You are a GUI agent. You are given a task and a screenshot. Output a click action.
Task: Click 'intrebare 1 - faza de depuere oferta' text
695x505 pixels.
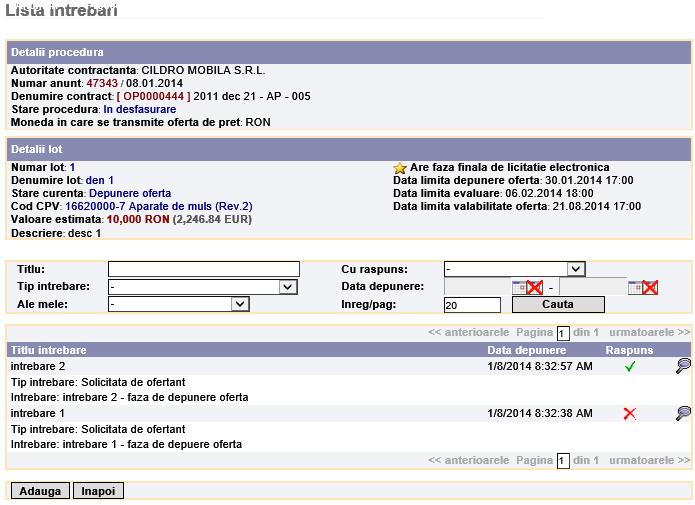[x=152, y=444]
